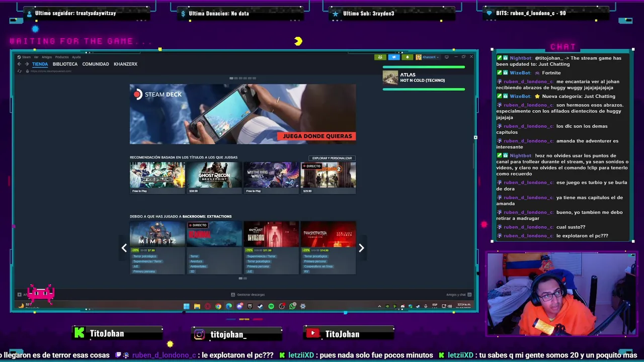Open Windows Start button

pyautogui.click(x=186, y=306)
